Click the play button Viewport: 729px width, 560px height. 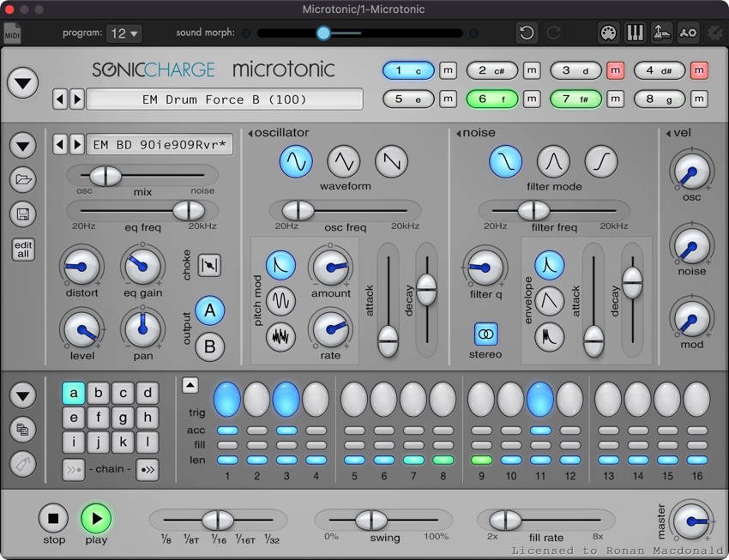click(96, 518)
